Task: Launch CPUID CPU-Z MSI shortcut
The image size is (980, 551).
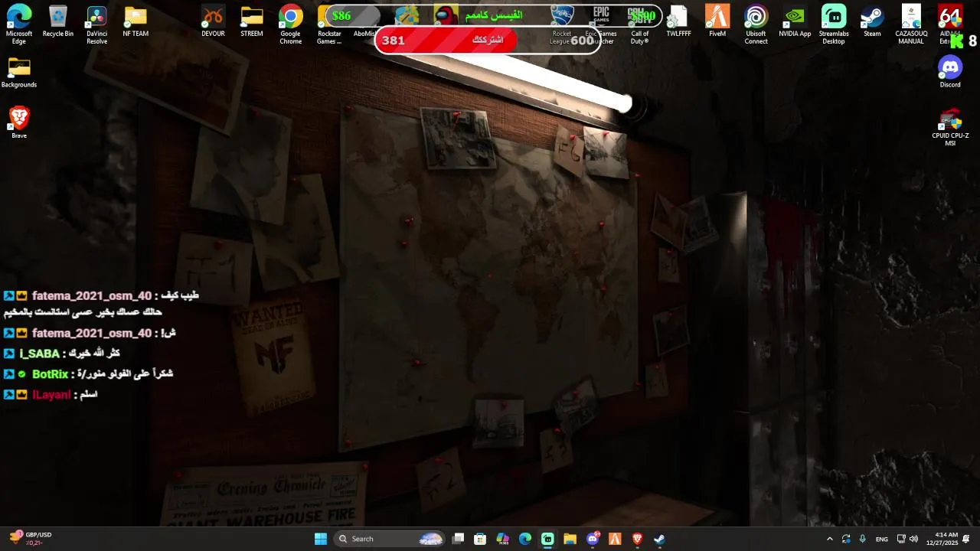Action: [x=950, y=127]
